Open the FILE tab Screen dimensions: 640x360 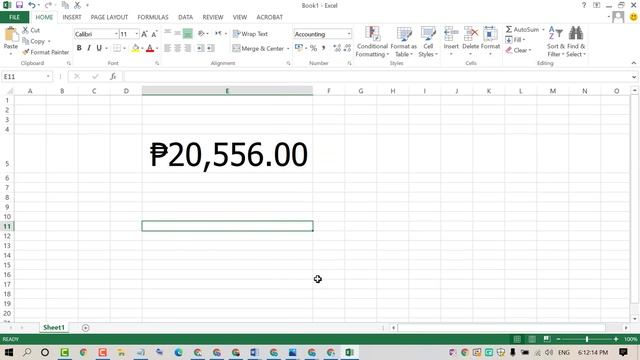[x=14, y=17]
